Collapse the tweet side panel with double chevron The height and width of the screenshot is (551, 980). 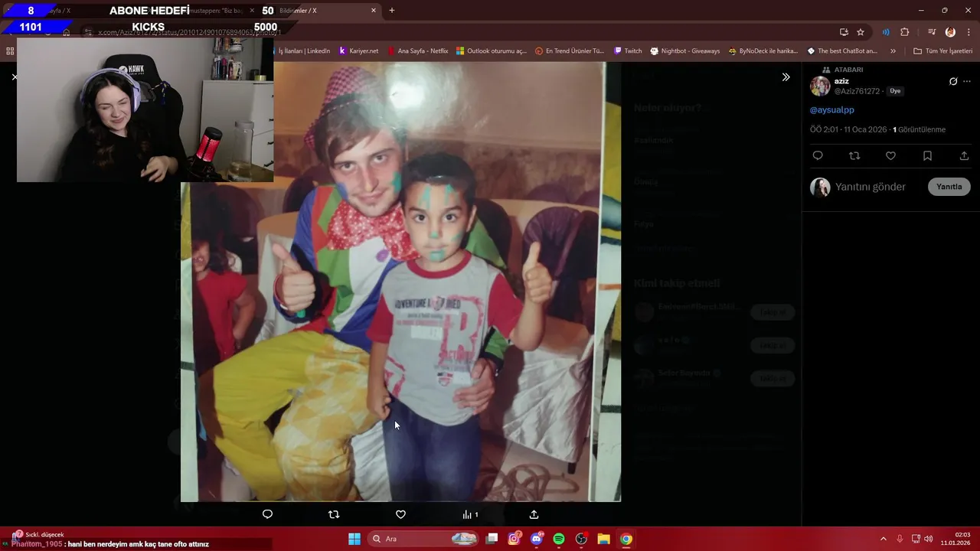(786, 77)
